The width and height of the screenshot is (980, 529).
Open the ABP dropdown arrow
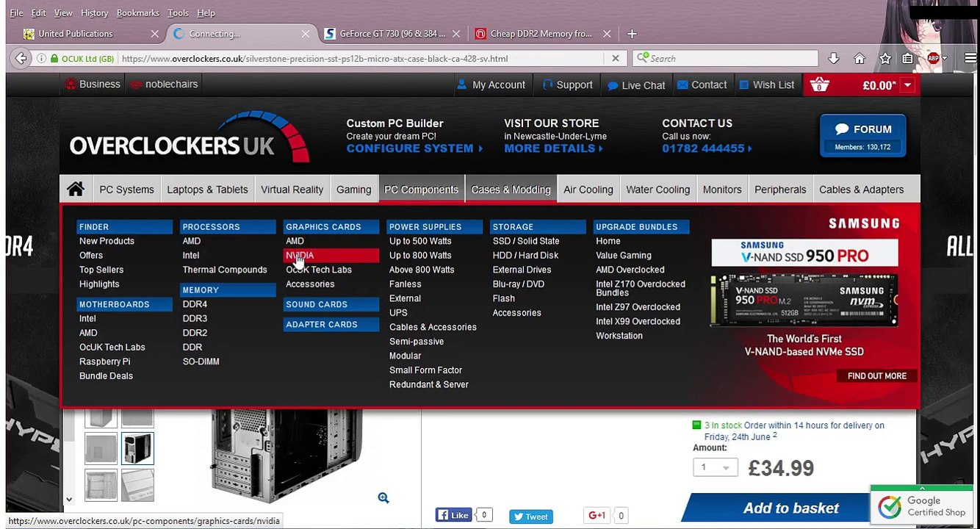(x=945, y=59)
